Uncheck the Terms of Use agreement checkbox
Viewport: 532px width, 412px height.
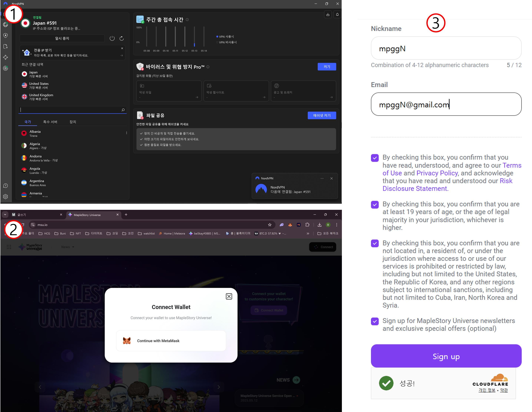[375, 158]
